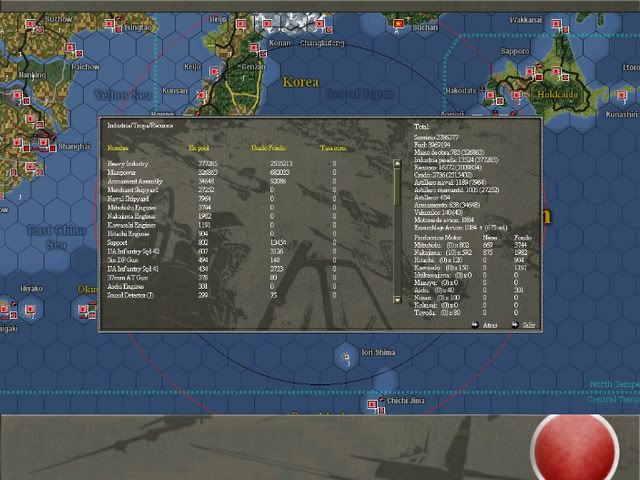Screen dimensions: 640x480
Task: Select the Sound Detector (J) row
Action: point(222,295)
